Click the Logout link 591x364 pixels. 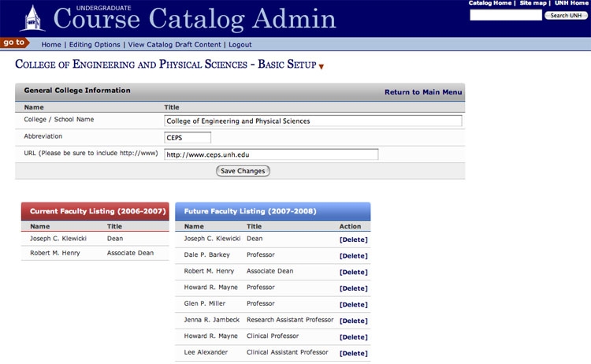240,44
